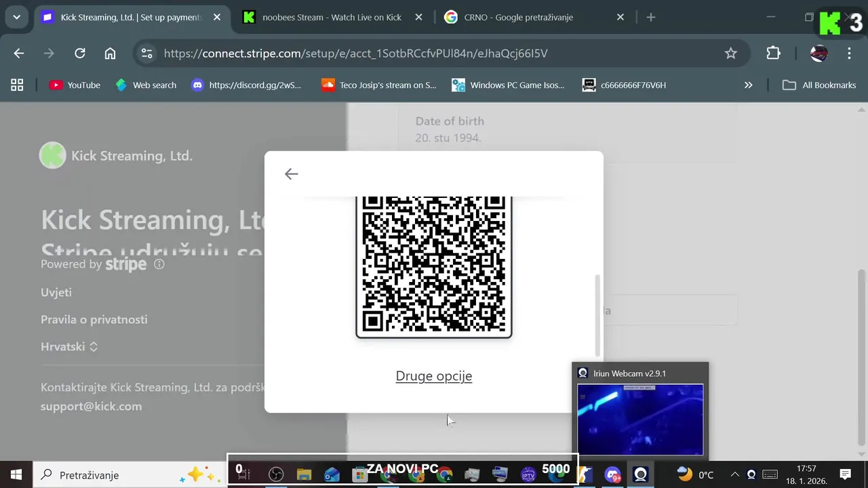The image size is (868, 488).
Task: Click the Pretraživanje taskbar search box
Action: pos(129,474)
